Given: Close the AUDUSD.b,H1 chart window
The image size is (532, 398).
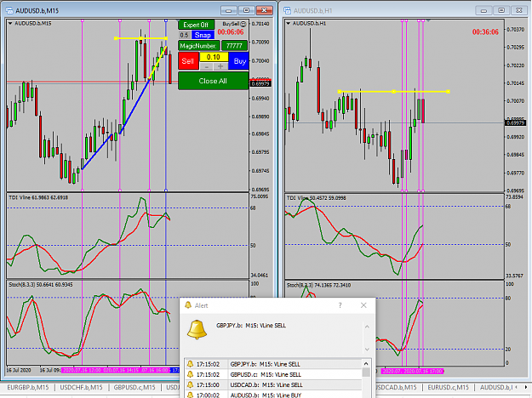Looking at the screenshot, I should pos(519,10).
